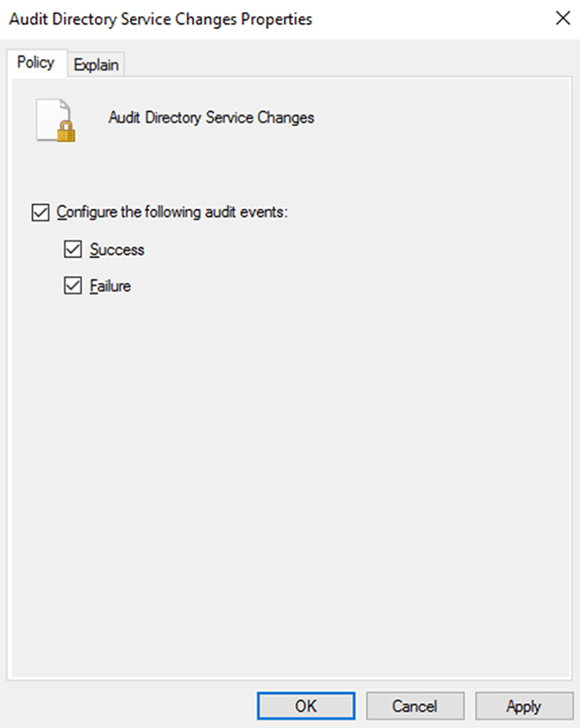Click the 'Configure the following audit events' label
Screen dimensions: 580x728
point(172,213)
